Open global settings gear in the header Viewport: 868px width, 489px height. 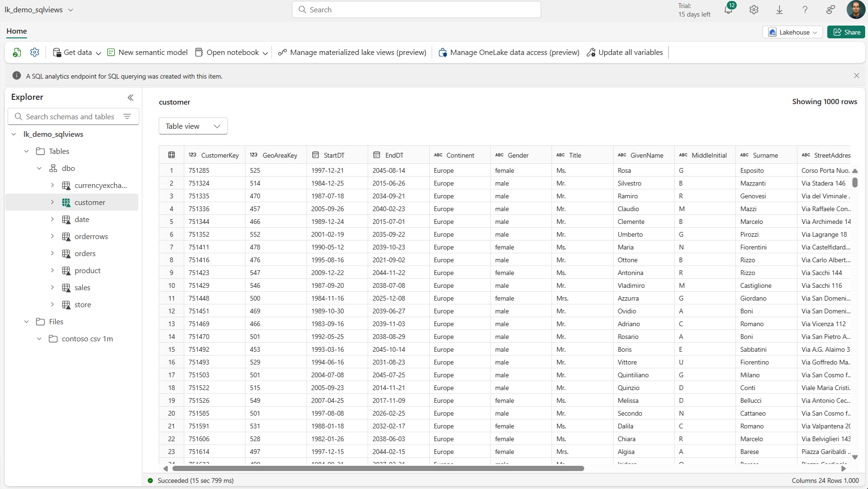pyautogui.click(x=754, y=9)
